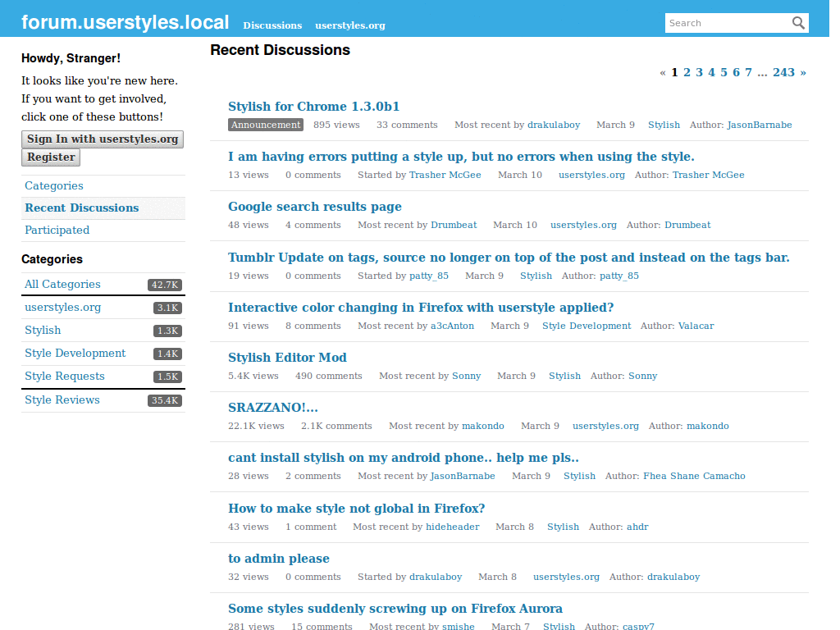This screenshot has width=840, height=630.
Task: Open Interactive color changing in Firefox discussion
Action: (x=421, y=308)
